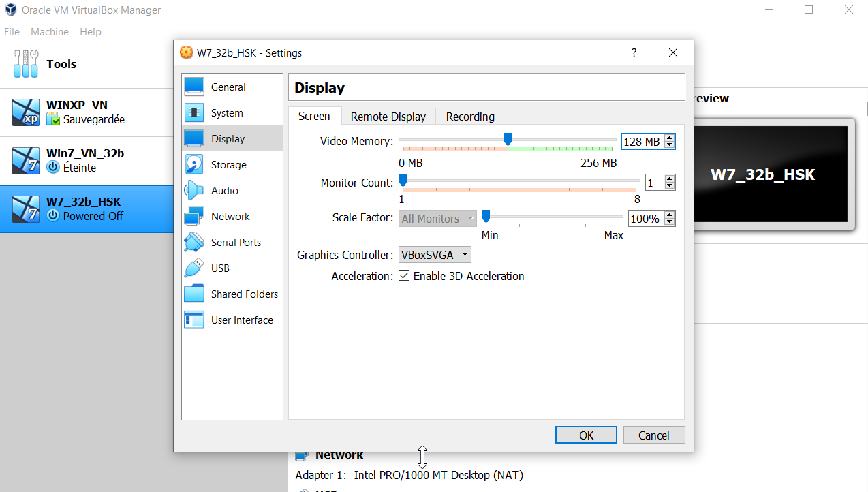This screenshot has height=492, width=868.
Task: Open General settings icon in sidebar
Action: point(194,87)
